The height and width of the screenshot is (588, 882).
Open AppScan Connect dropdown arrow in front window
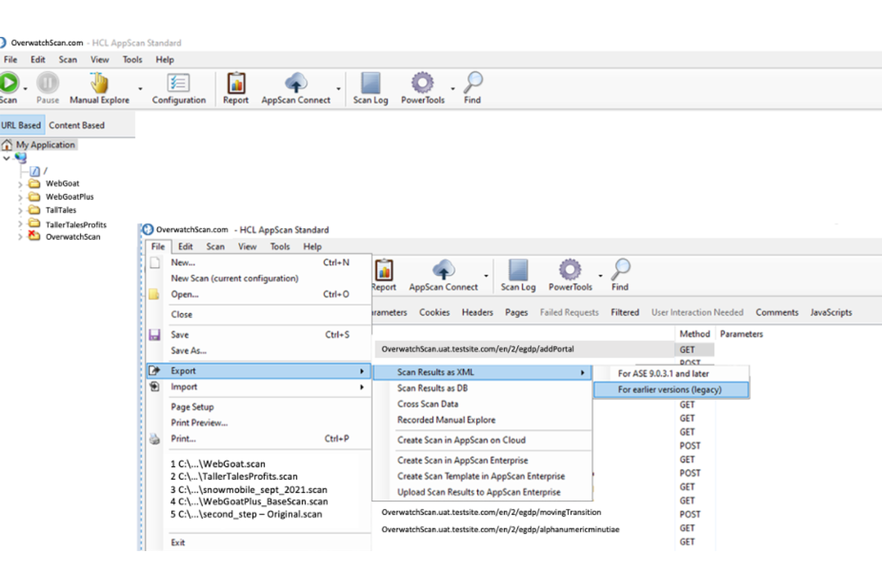pyautogui.click(x=486, y=276)
